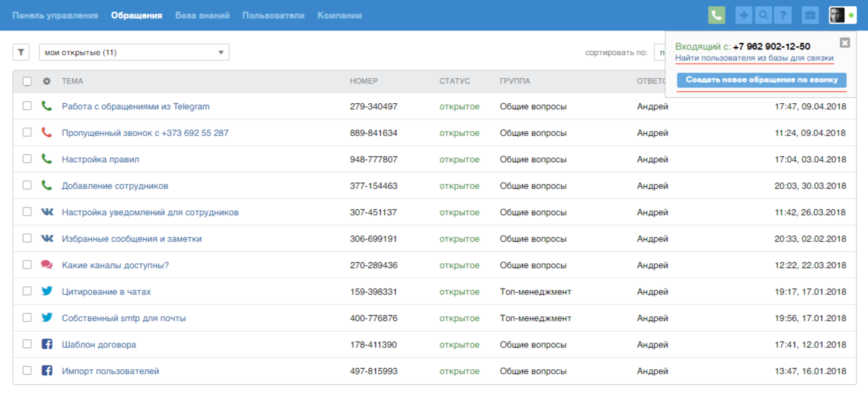Click 'Создать новое обращение по звонку' button

[762, 80]
